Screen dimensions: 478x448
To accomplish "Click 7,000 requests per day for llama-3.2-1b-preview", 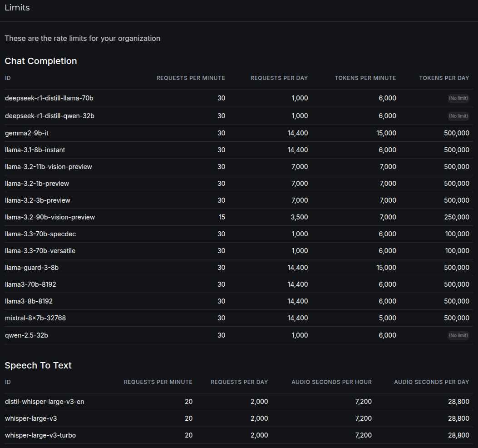I will (x=300, y=184).
